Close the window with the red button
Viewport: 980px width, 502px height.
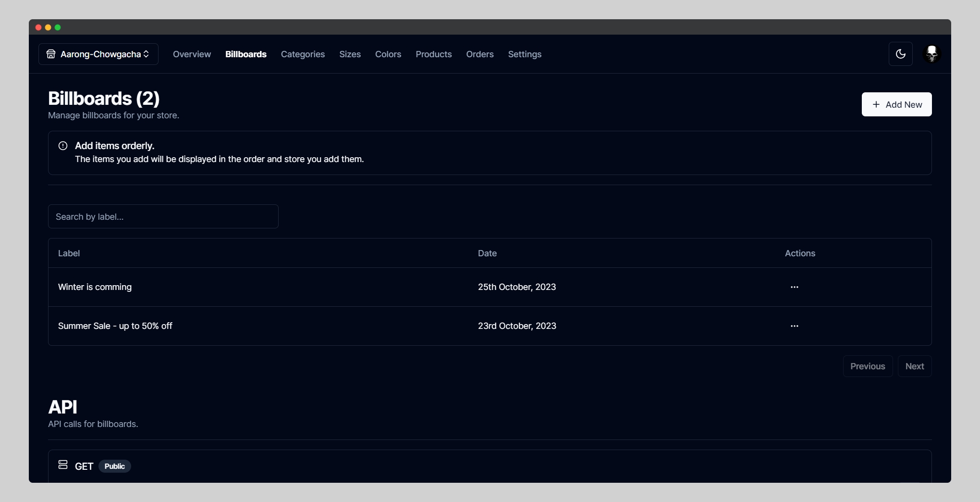[x=38, y=27]
